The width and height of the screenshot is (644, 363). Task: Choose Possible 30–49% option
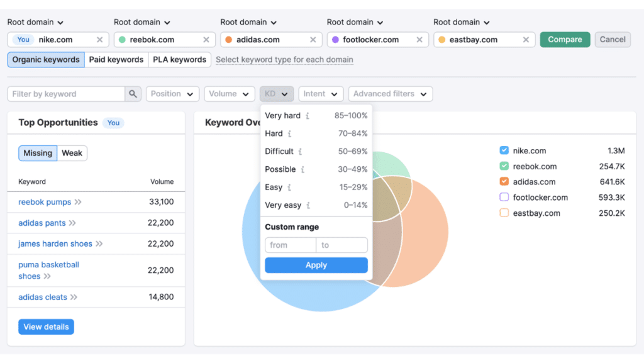316,170
